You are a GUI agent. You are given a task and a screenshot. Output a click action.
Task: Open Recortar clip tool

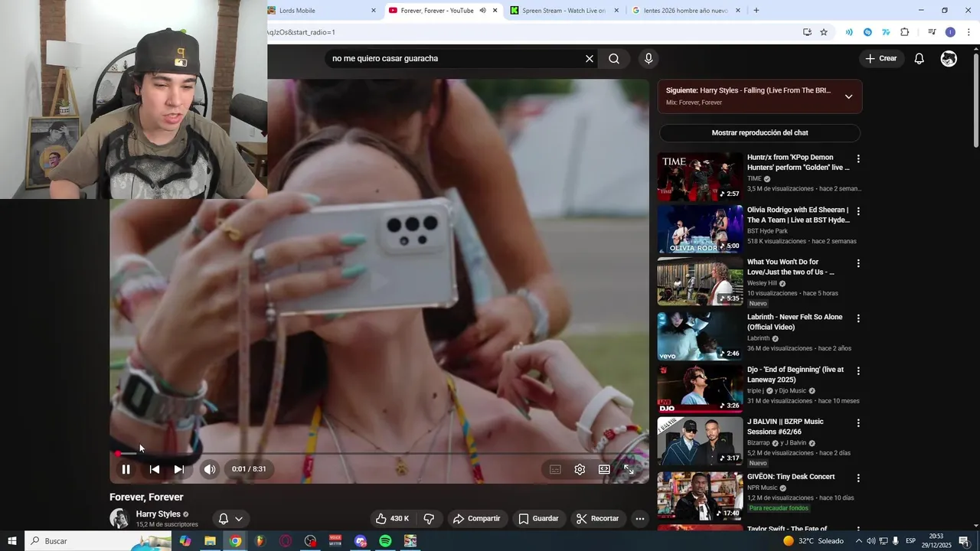coord(597,518)
